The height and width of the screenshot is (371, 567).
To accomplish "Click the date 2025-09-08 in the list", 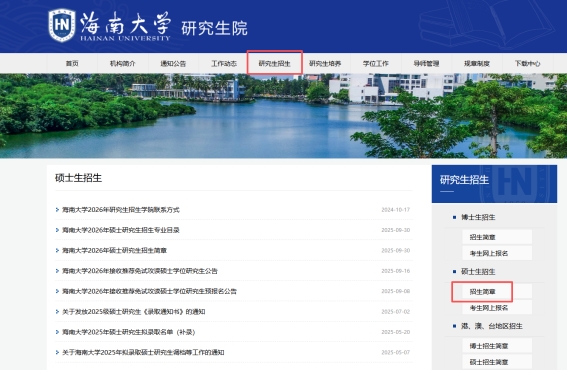I will pos(396,291).
